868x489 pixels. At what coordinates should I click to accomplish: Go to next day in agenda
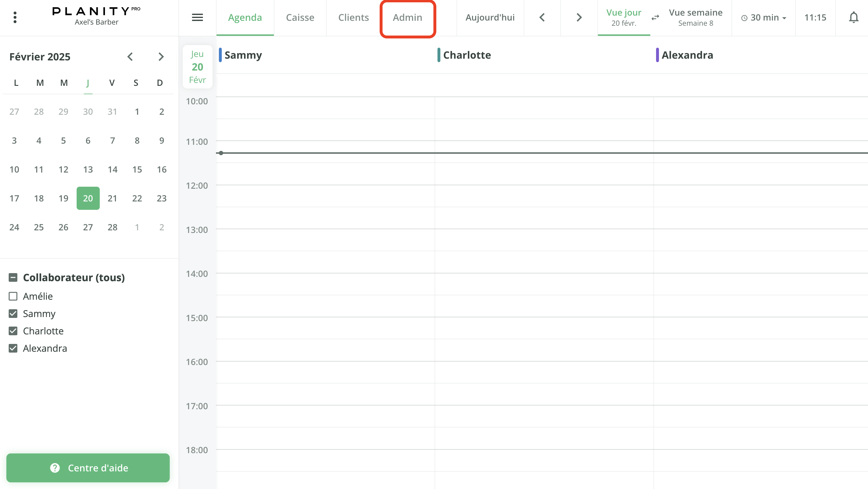point(579,17)
